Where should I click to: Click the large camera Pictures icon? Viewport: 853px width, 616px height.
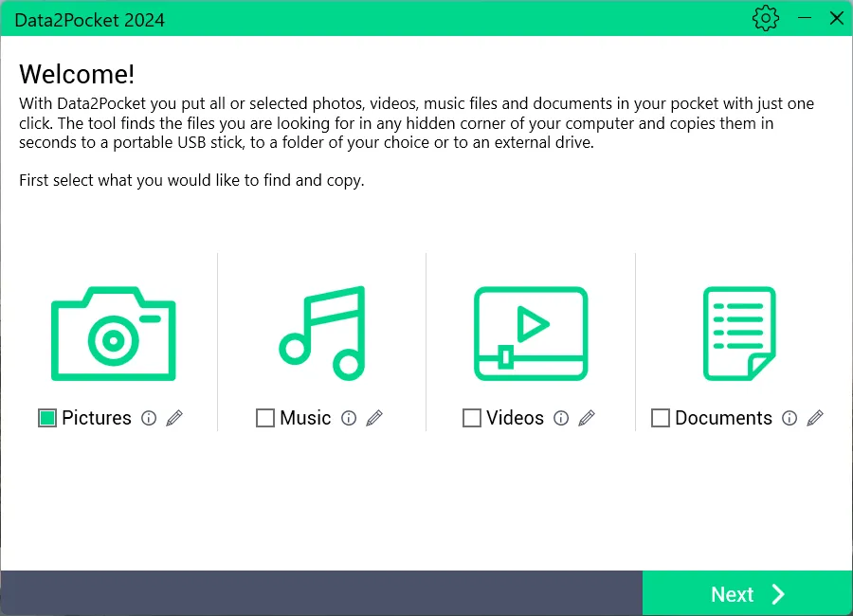(113, 334)
